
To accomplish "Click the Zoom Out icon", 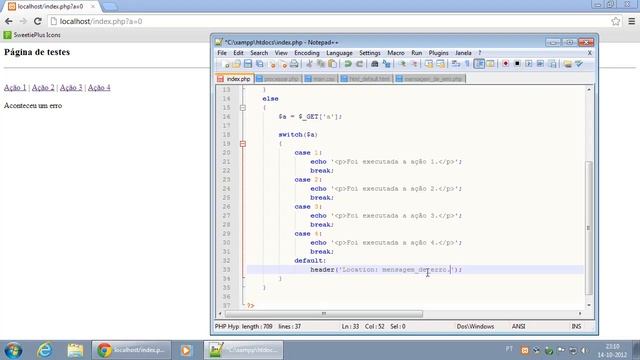I will (414, 64).
